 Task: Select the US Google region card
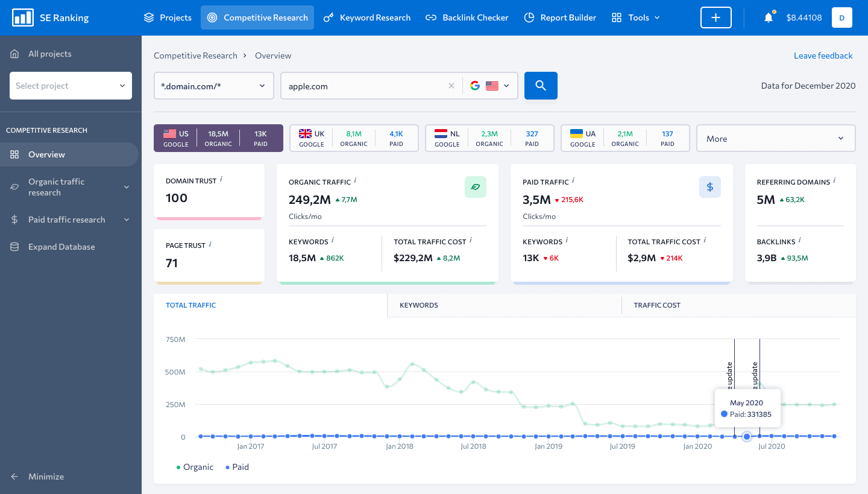click(x=218, y=138)
